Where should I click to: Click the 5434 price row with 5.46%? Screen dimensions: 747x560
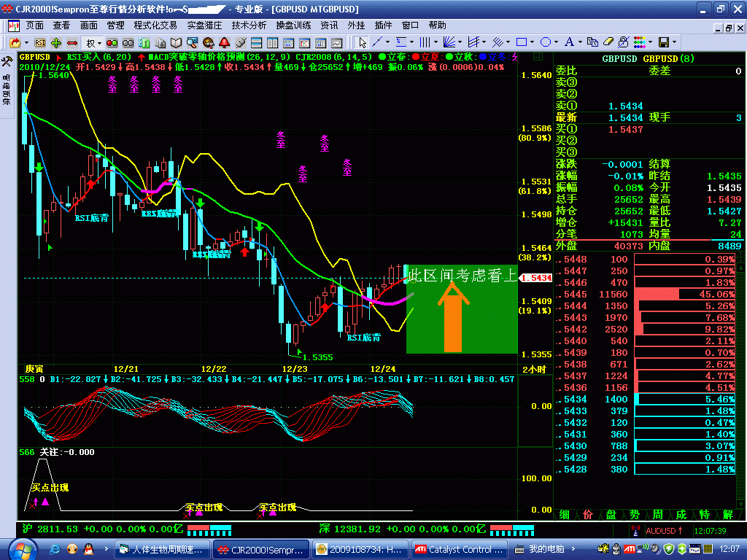[646, 400]
